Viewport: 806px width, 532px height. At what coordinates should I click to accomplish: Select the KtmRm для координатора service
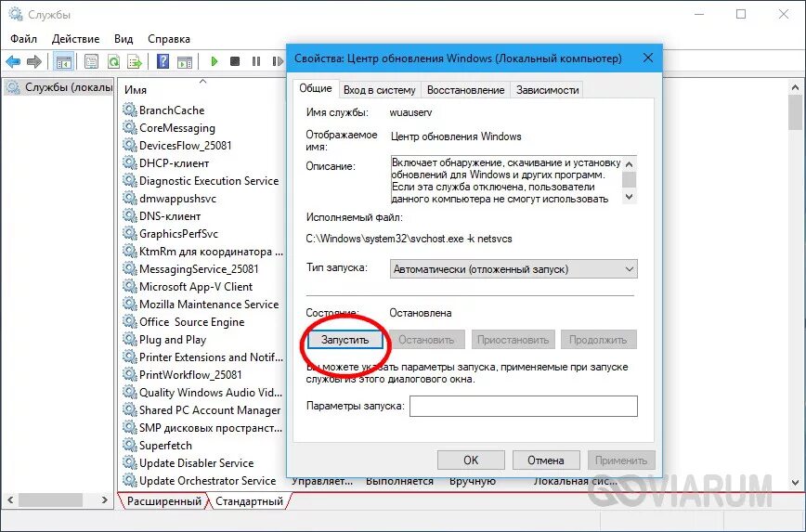(211, 252)
